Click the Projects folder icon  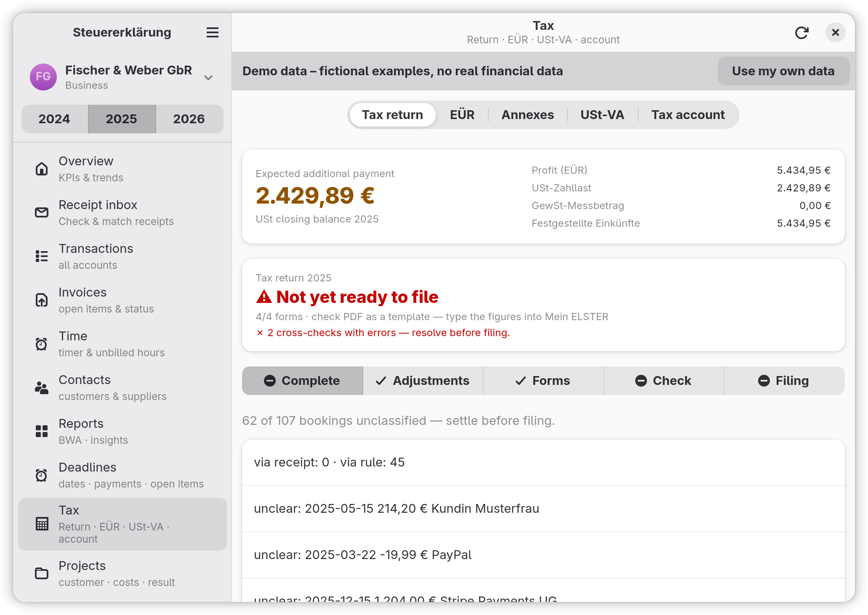41,573
